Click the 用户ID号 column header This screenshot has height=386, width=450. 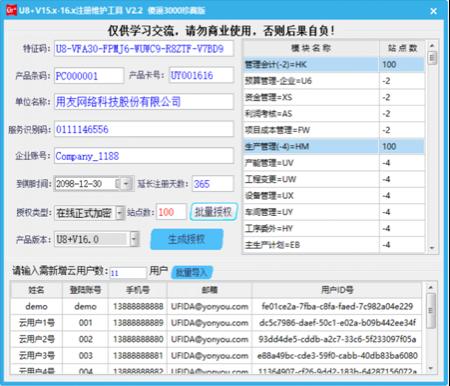[x=337, y=290]
